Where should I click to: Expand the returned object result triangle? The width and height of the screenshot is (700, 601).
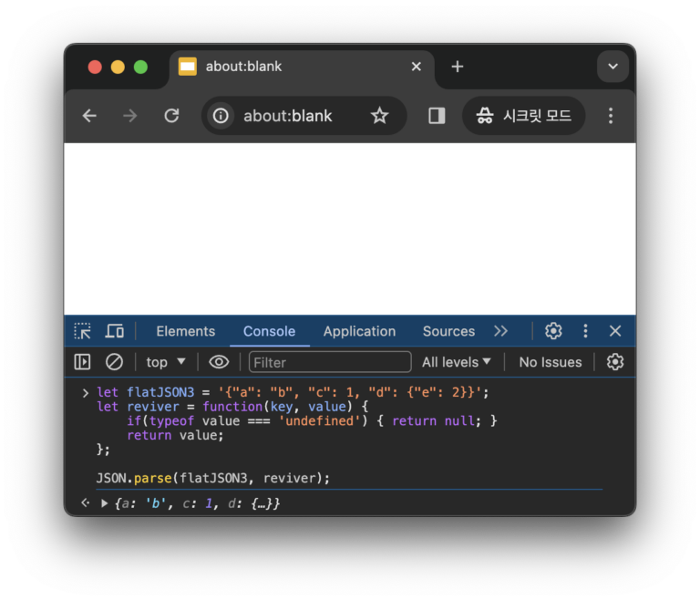tap(105, 503)
